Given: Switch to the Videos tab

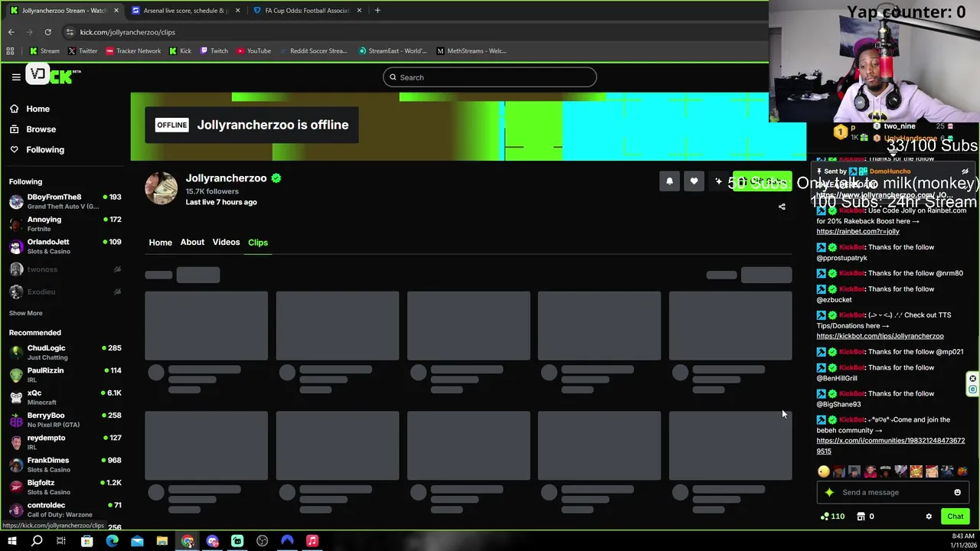Looking at the screenshot, I should pyautogui.click(x=226, y=243).
